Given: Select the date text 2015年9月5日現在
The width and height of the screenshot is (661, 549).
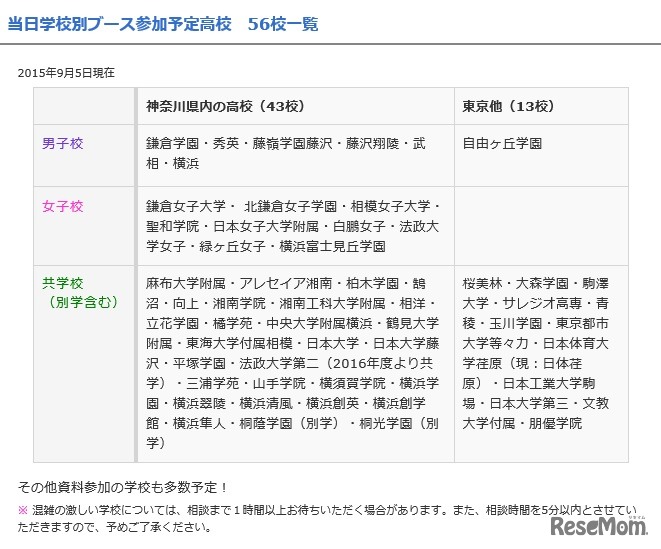Looking at the screenshot, I should [x=66, y=73].
